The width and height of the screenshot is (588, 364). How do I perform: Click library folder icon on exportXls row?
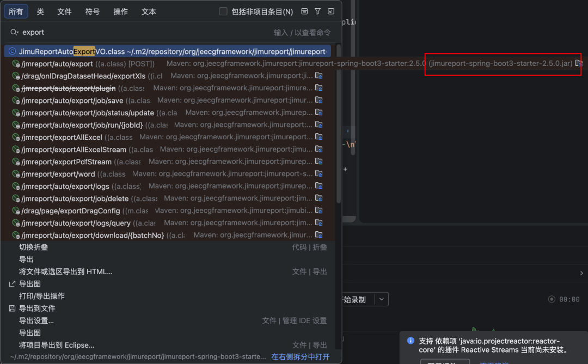tap(319, 76)
